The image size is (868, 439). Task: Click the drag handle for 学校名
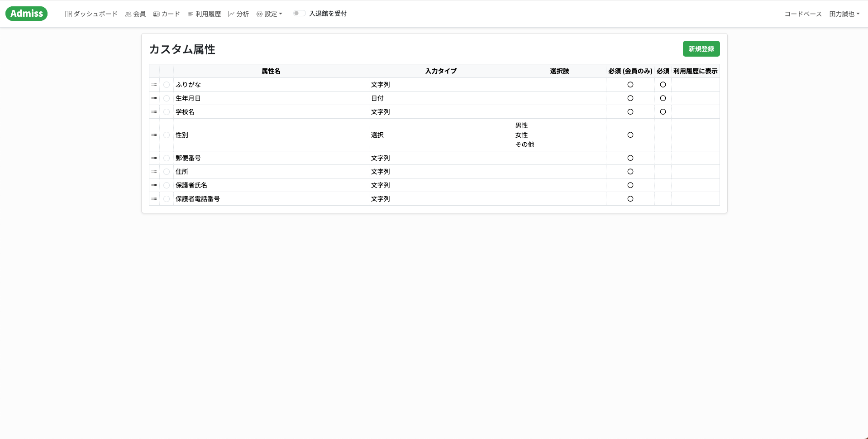tap(154, 112)
